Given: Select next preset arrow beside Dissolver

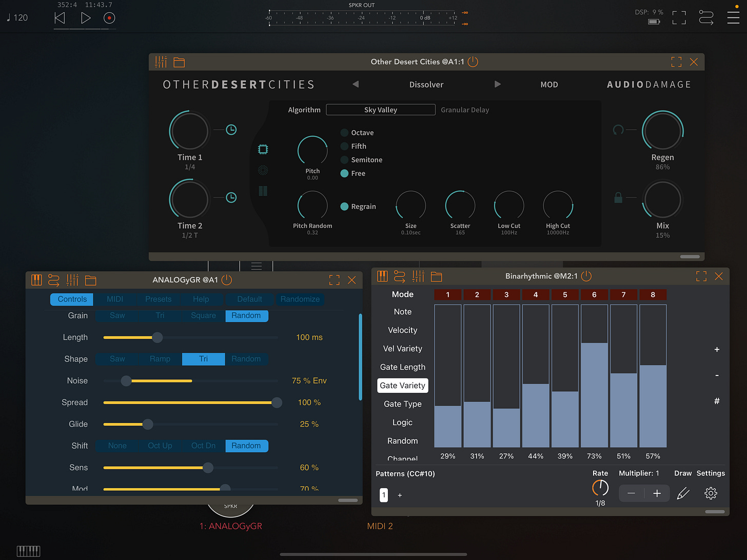Looking at the screenshot, I should tap(497, 84).
